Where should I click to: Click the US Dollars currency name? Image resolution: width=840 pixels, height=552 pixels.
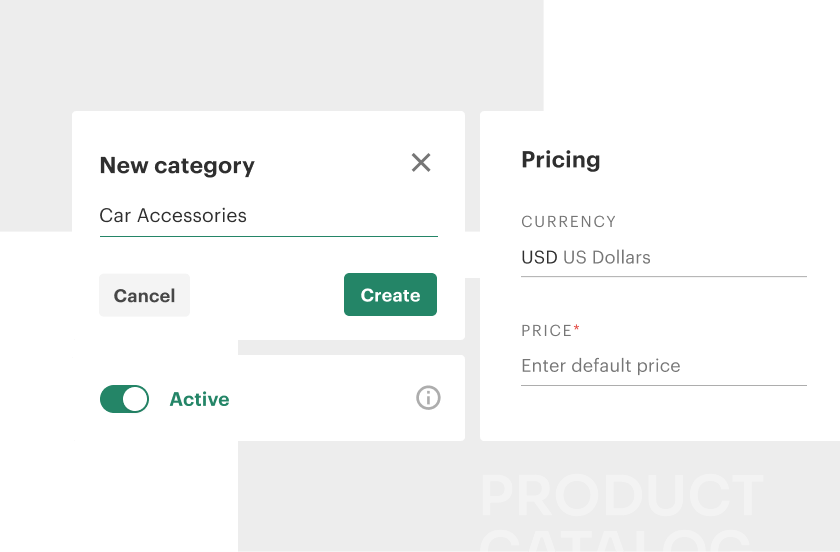point(607,258)
